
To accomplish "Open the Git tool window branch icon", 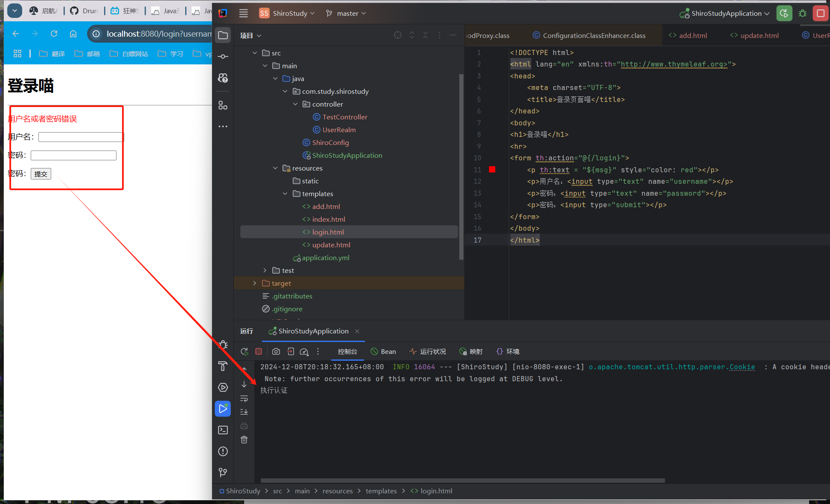I will point(223,472).
